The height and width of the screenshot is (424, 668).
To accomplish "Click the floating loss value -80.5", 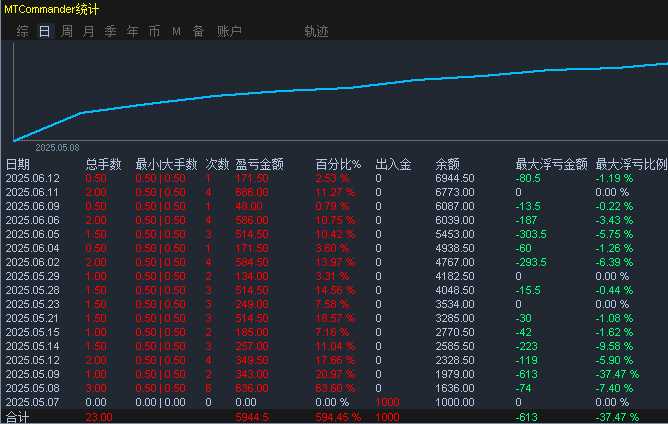I will pyautogui.click(x=528, y=178).
